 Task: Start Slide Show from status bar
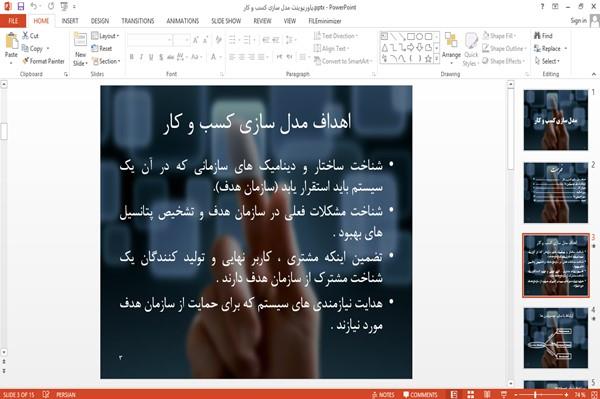tap(504, 395)
